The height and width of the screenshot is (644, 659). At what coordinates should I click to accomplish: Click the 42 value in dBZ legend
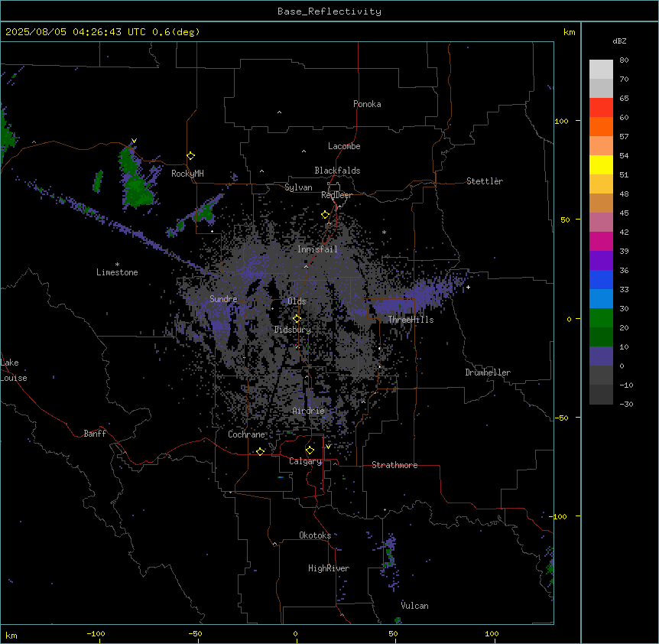[x=624, y=232]
